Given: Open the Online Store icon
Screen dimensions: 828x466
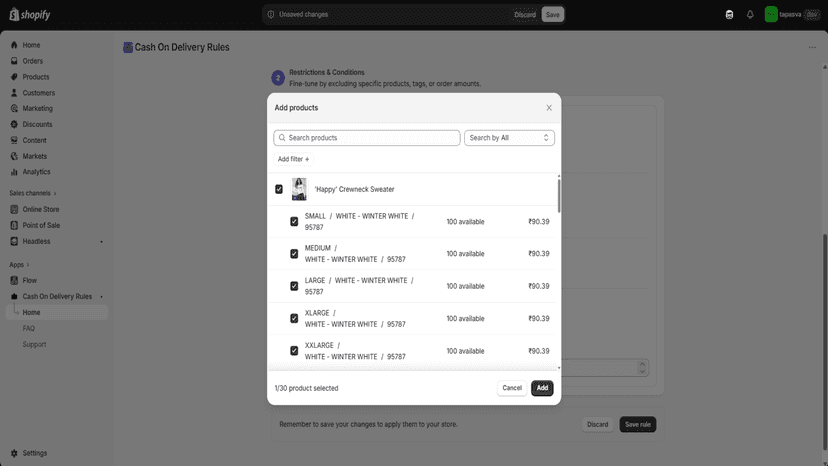Looking at the screenshot, I should (x=14, y=209).
